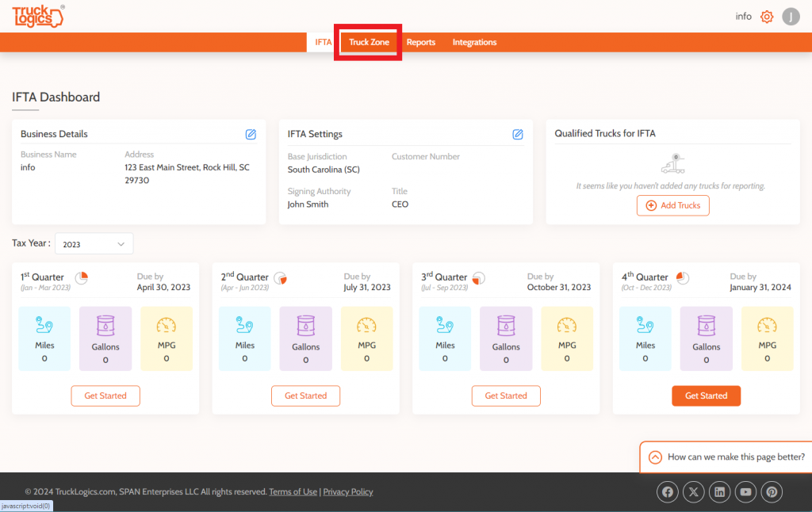This screenshot has height=512, width=812.
Task: Open the user avatar J menu
Action: 791,17
